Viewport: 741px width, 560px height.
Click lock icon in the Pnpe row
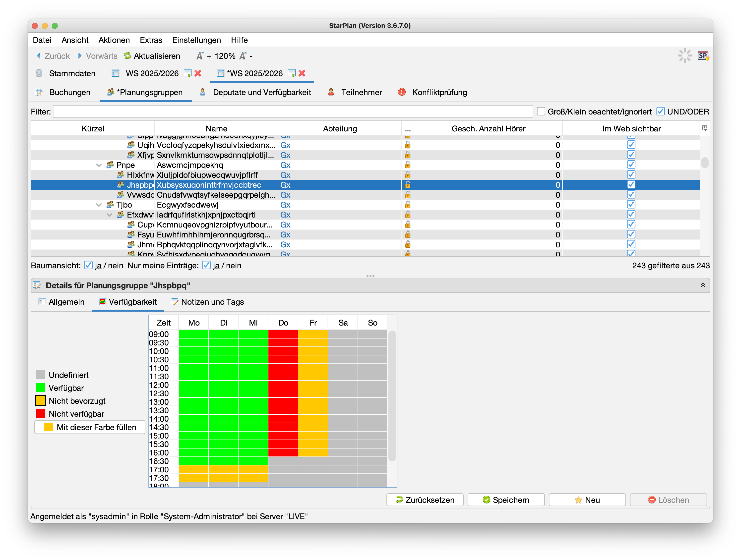click(408, 165)
